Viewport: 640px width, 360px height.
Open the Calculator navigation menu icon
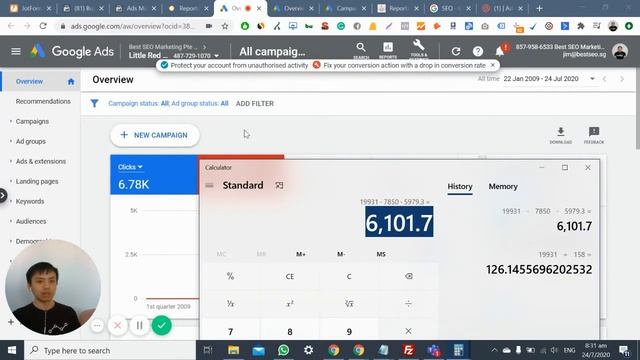click(209, 185)
